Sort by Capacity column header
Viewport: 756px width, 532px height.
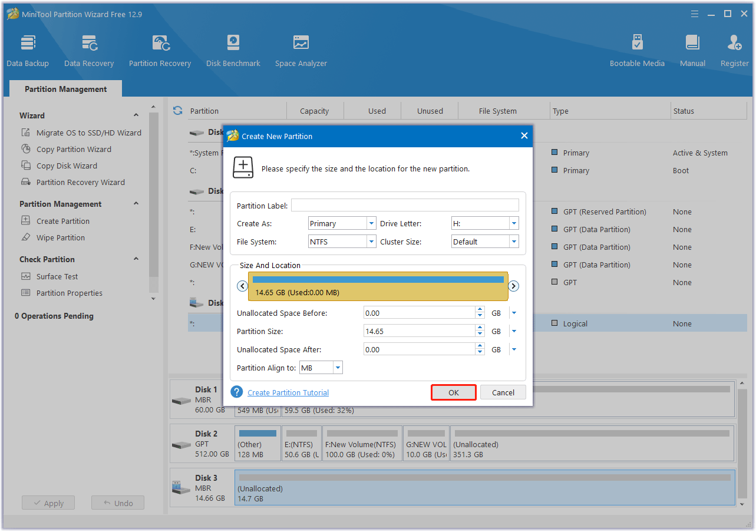click(x=315, y=111)
